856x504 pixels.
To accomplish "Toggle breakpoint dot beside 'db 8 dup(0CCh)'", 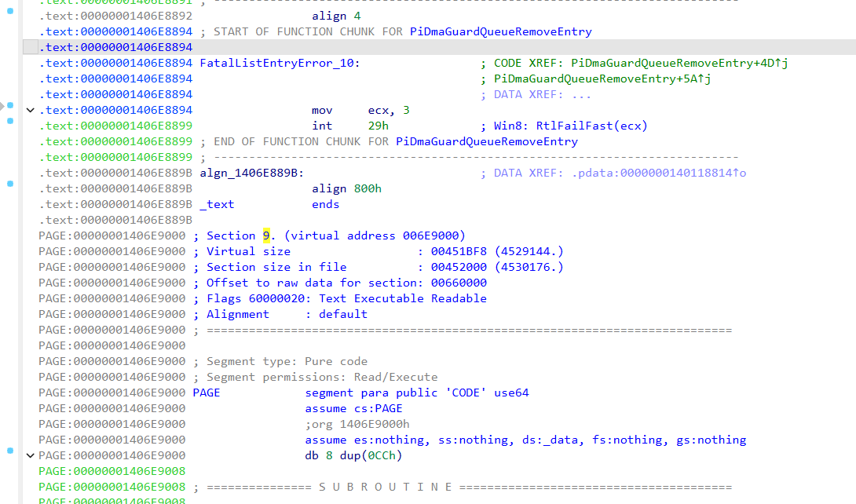I will coord(10,451).
